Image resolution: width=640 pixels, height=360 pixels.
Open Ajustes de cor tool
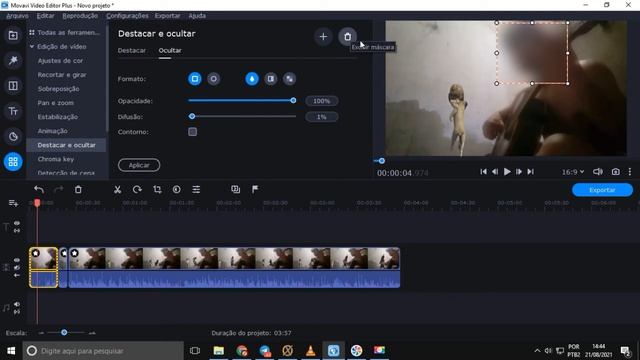tap(60, 60)
